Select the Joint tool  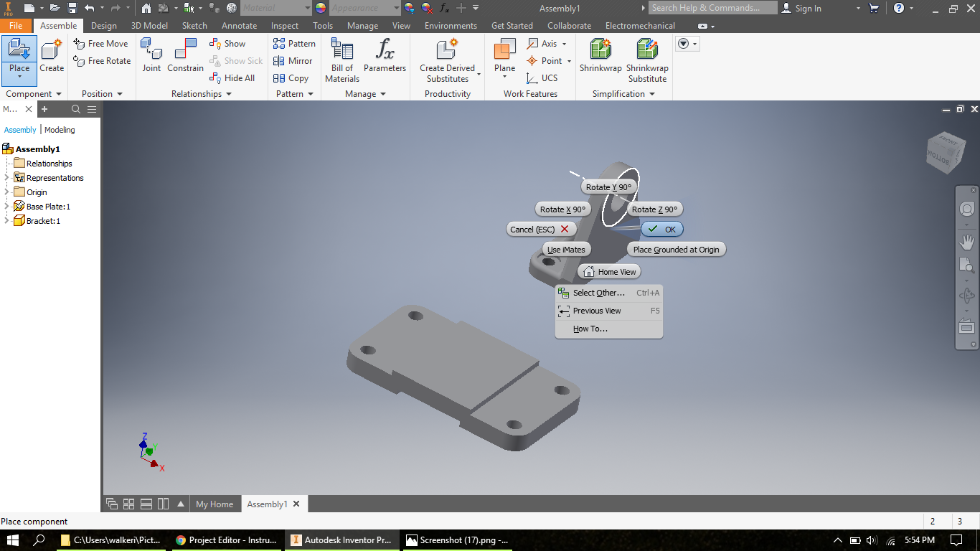point(151,56)
